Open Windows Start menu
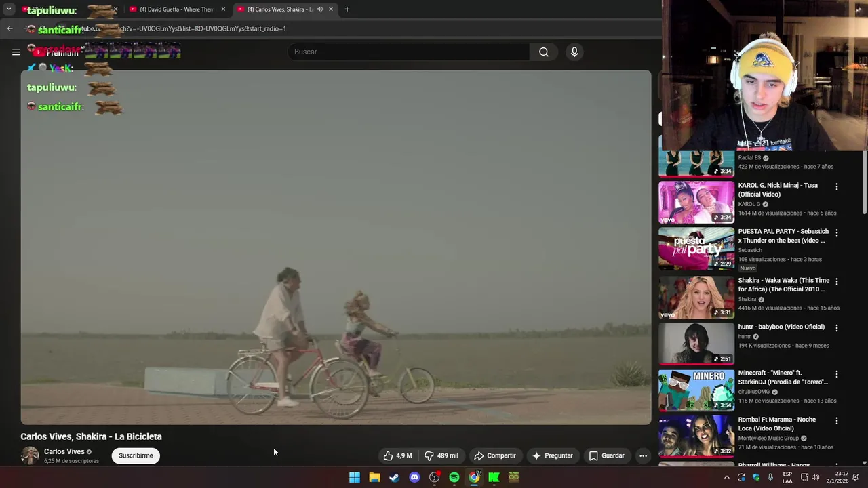868x488 pixels. pos(355,477)
